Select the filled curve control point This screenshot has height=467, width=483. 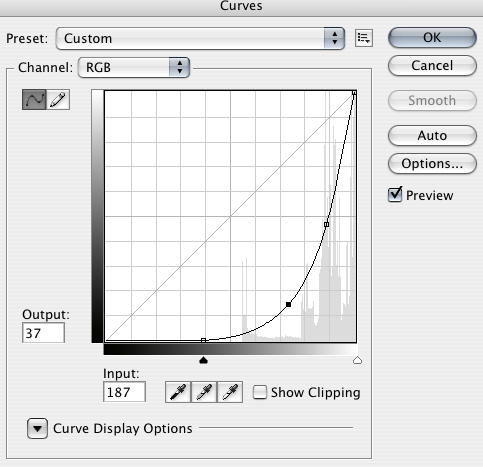[x=289, y=304]
